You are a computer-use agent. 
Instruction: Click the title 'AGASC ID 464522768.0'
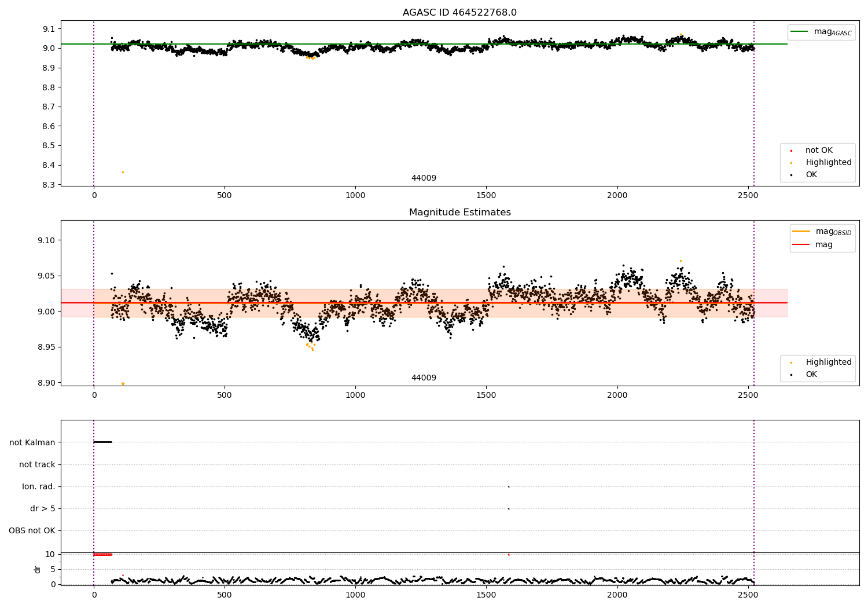coord(459,13)
